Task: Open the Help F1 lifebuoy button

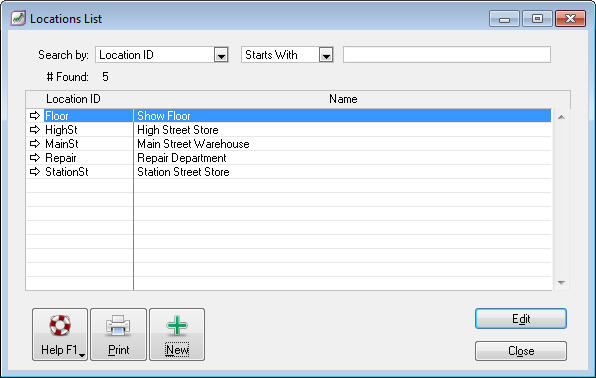Action: [60, 334]
